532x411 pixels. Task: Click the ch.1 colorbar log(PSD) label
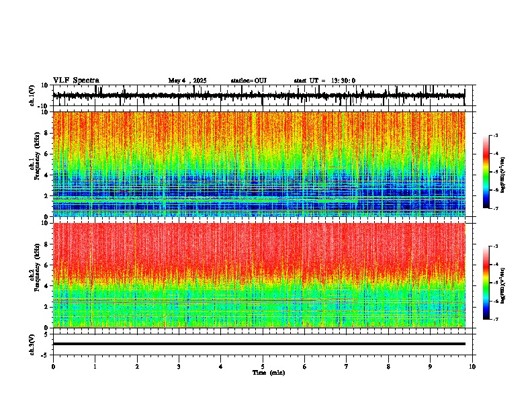coord(503,175)
